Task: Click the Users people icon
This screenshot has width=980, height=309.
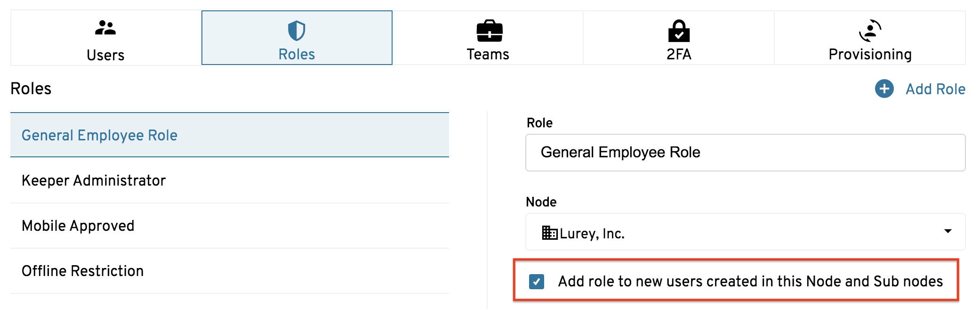Action: click(x=105, y=28)
